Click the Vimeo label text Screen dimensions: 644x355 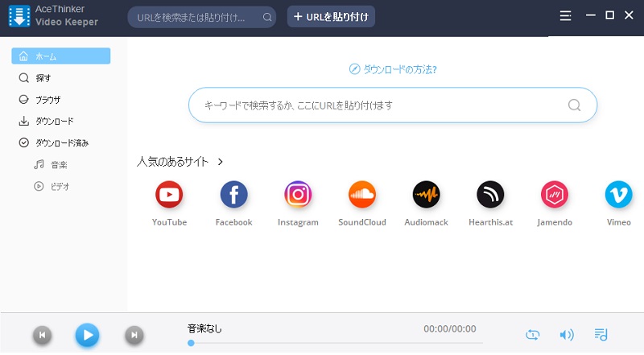tap(618, 222)
